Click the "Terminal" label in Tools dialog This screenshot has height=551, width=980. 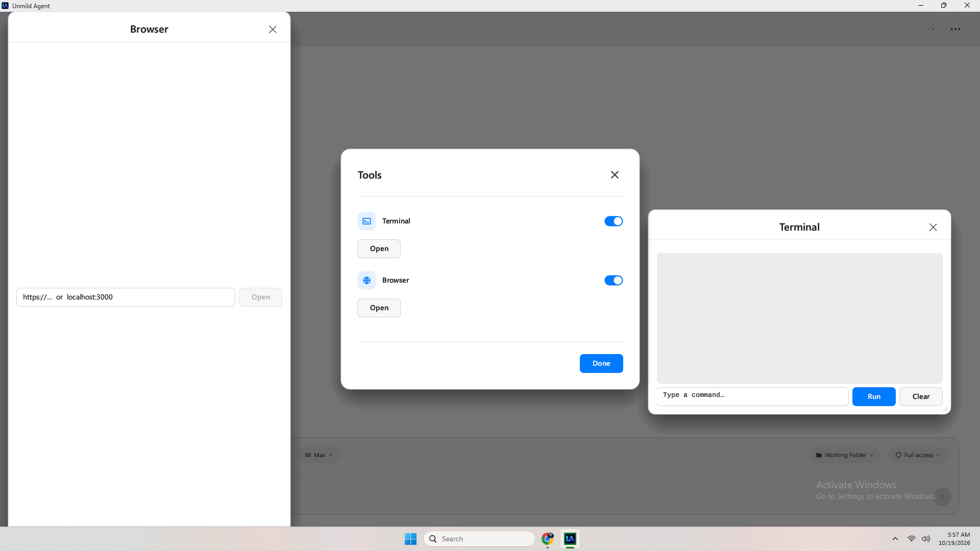(396, 221)
